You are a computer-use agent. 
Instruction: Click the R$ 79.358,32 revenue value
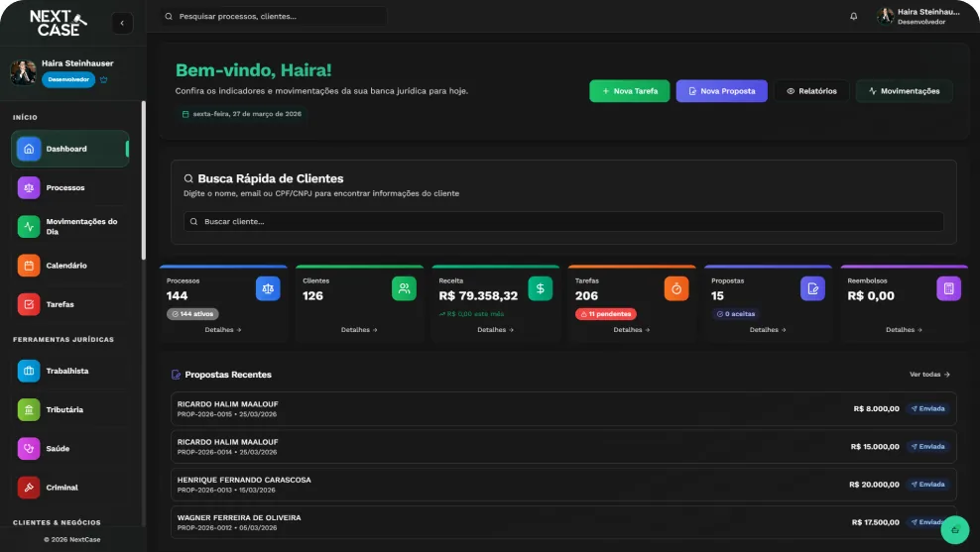(478, 296)
